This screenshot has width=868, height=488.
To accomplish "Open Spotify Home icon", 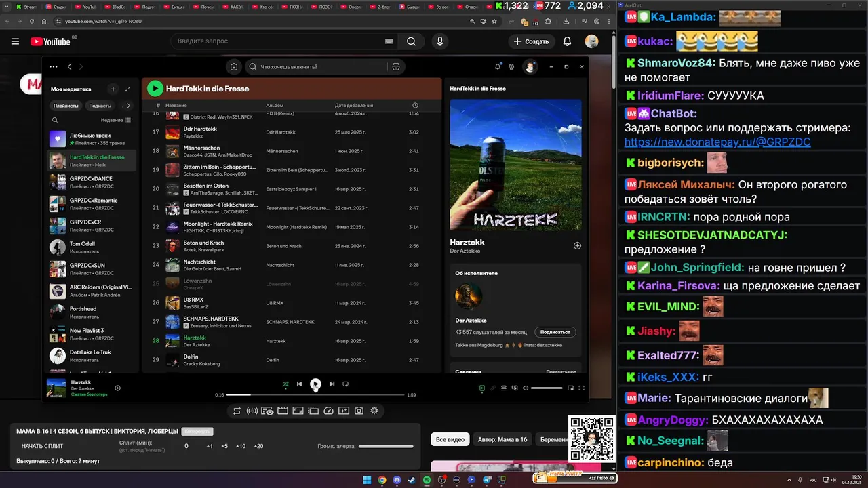I will coord(234,66).
